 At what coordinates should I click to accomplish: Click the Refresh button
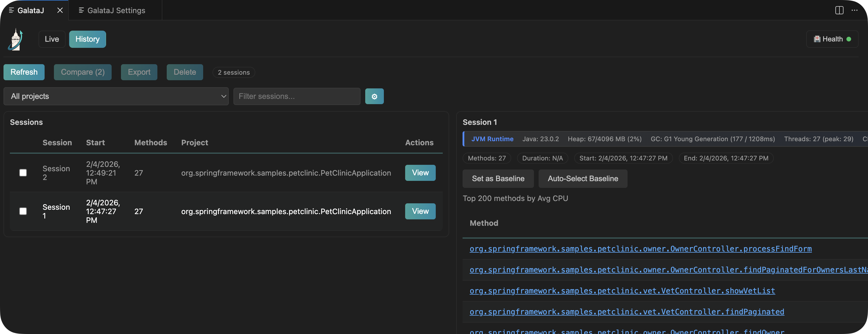tap(24, 72)
